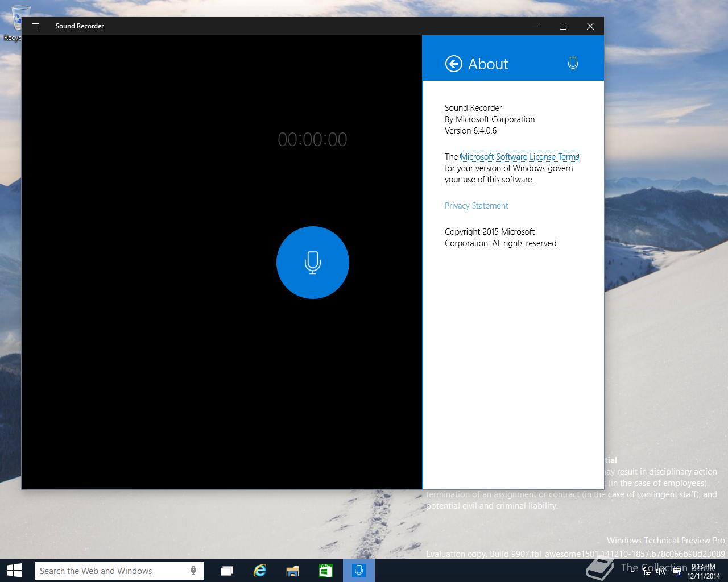This screenshot has width=728, height=582.
Task: Open the Windows Start menu
Action: [x=14, y=571]
